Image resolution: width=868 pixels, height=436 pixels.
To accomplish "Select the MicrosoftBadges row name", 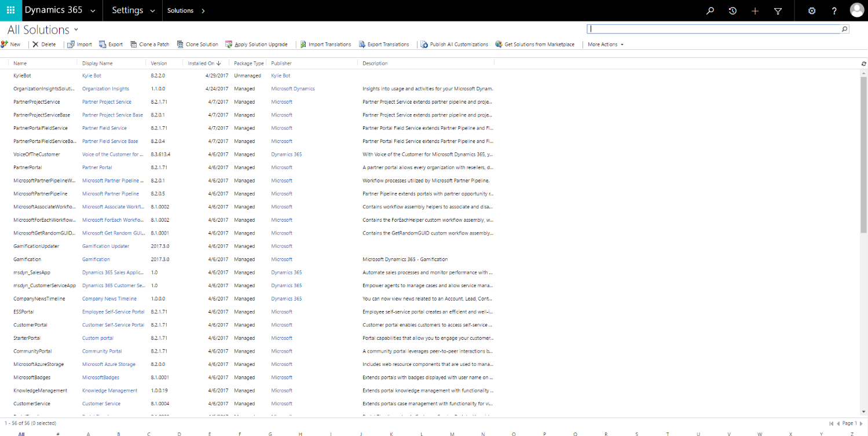I will coord(32,378).
